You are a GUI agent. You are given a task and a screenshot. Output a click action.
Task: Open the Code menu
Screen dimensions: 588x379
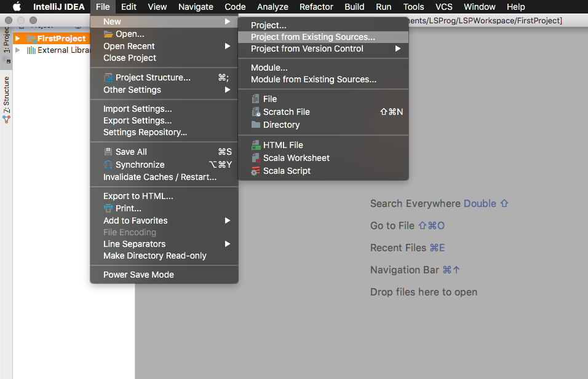click(235, 7)
